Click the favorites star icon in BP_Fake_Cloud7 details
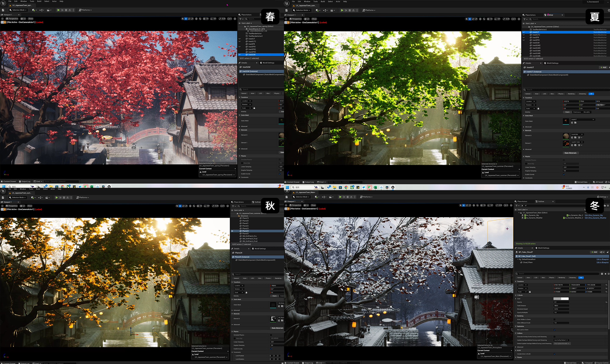The image size is (610, 364). coord(605,274)
